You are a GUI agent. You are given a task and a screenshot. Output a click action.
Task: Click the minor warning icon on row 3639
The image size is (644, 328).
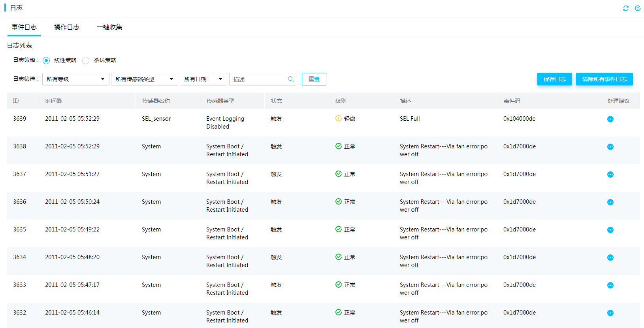339,118
